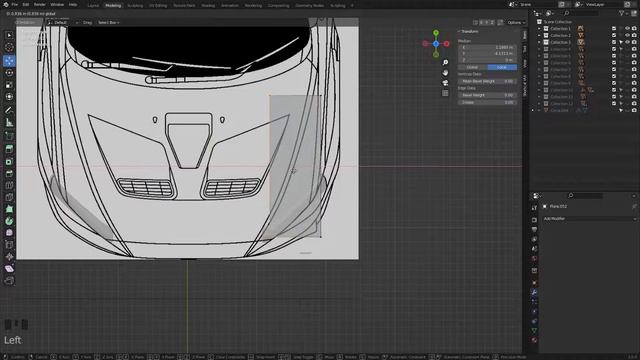Switch to the Layout workspace tab
The image size is (640, 360).
93,6
